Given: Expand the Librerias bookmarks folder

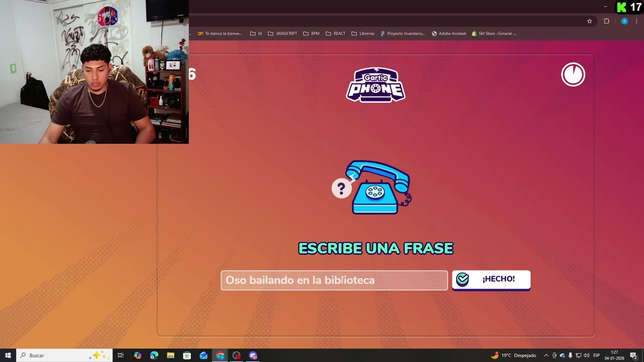Looking at the screenshot, I should 363,34.
